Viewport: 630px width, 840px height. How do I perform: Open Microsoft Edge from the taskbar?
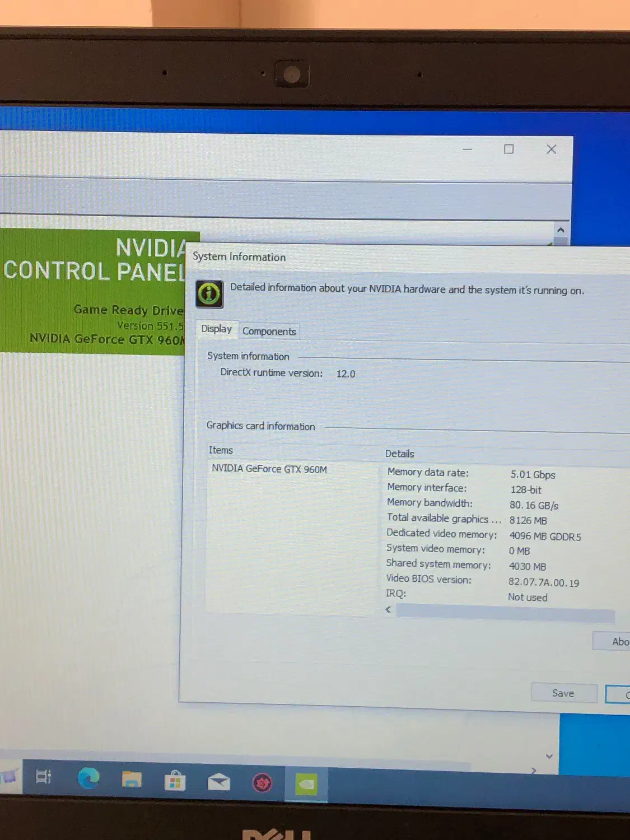tap(88, 778)
